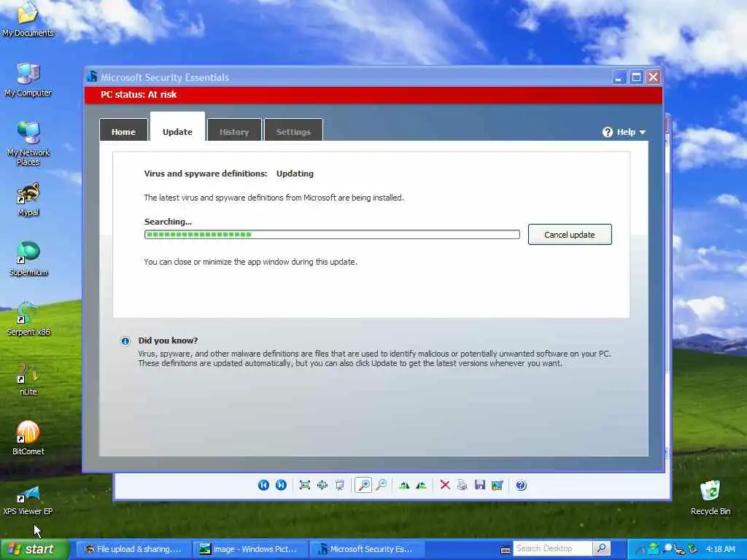The image size is (747, 560).
Task: Maximize the Microsoft Security Essentials window
Action: click(636, 77)
